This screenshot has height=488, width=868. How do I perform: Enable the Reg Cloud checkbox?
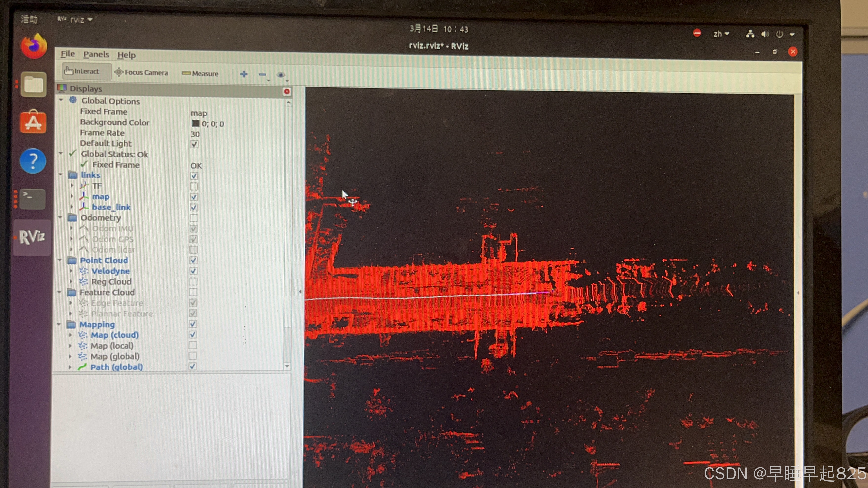(193, 281)
